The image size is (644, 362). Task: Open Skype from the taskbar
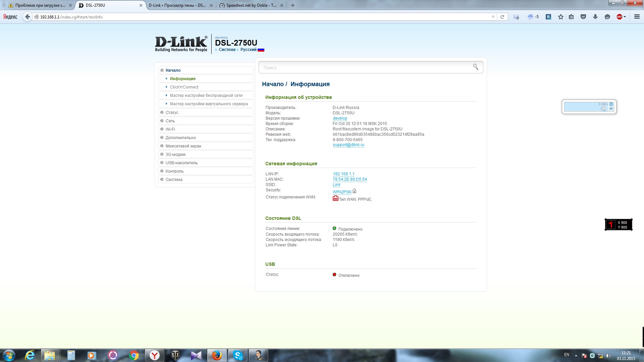pos(238,355)
